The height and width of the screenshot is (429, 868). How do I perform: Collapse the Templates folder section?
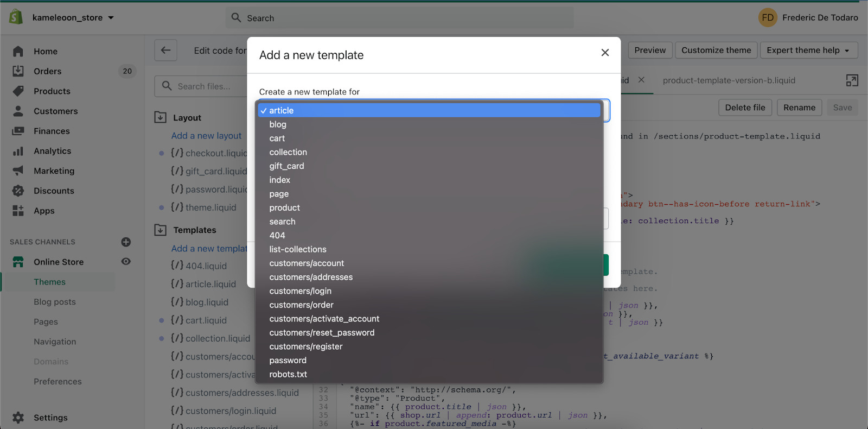point(160,230)
